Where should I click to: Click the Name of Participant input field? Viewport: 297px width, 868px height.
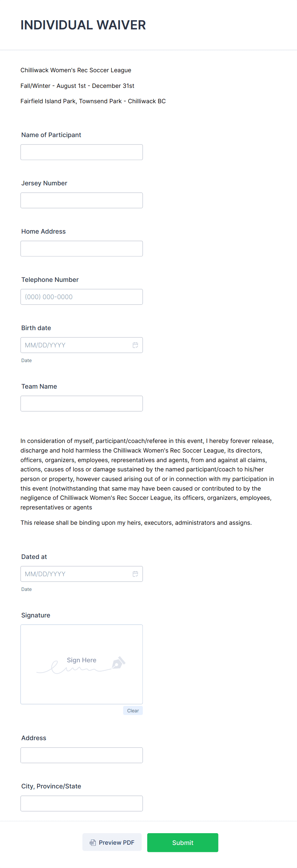(x=81, y=152)
